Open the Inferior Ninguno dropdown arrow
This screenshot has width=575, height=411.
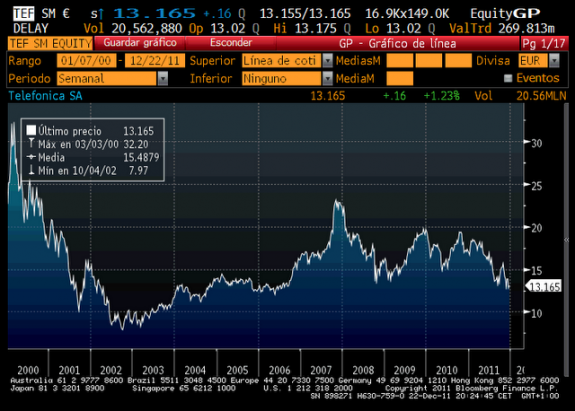(327, 78)
